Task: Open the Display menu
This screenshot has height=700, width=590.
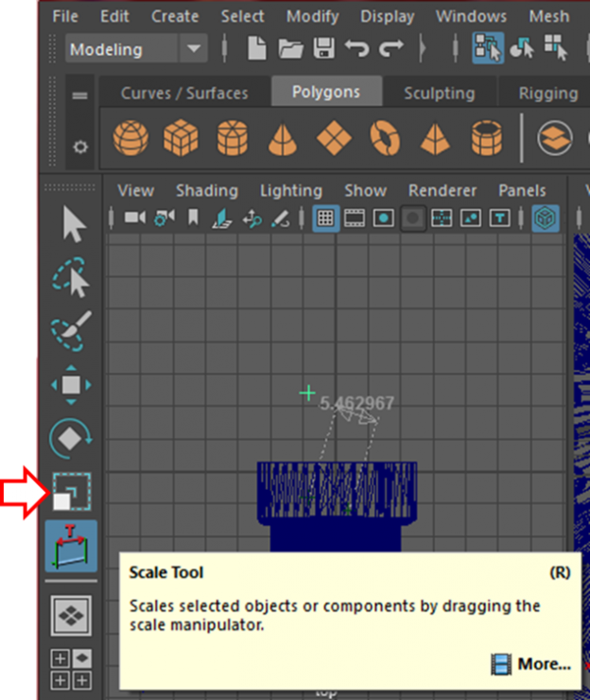Action: coord(388,16)
